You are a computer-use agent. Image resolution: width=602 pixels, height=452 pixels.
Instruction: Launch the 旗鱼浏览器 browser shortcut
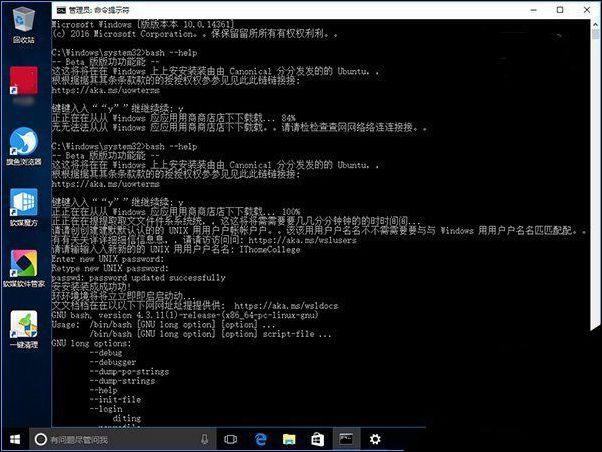click(x=24, y=146)
